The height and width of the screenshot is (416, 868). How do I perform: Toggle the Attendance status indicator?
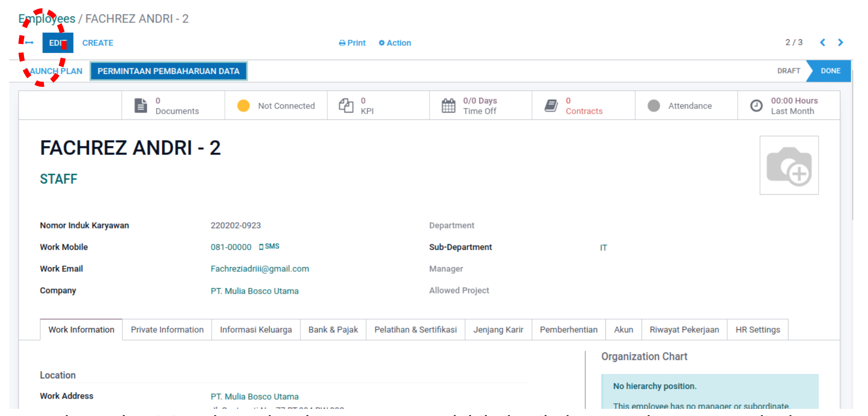pyautogui.click(x=654, y=106)
